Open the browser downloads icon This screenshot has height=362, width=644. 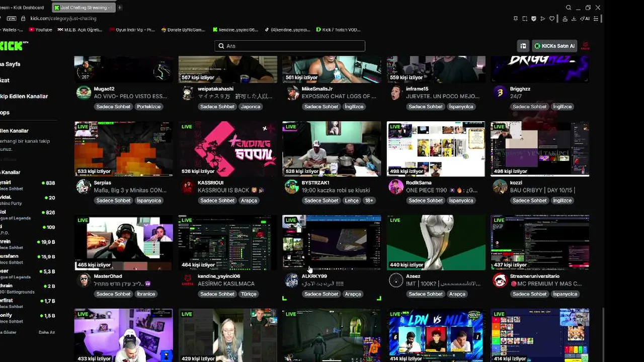click(x=575, y=19)
